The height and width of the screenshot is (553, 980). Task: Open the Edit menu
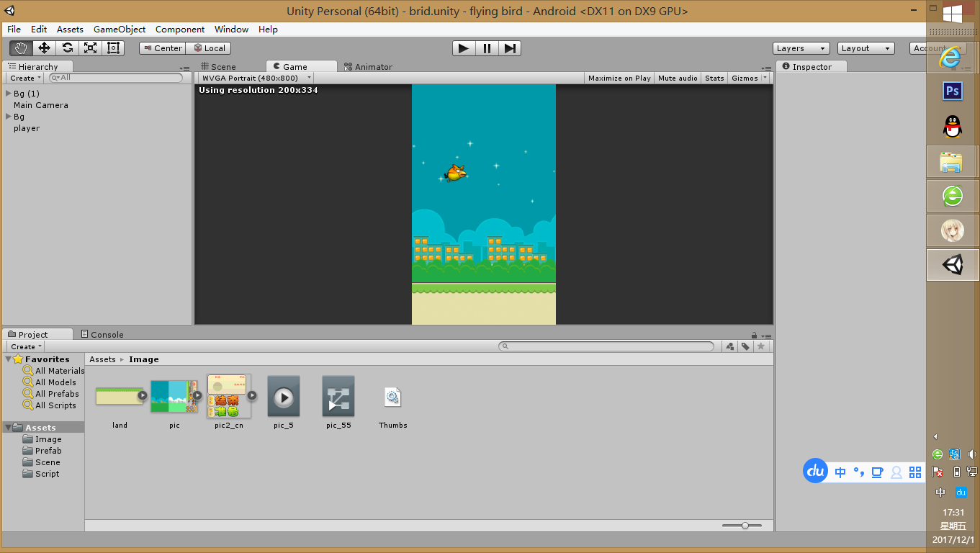(x=39, y=30)
